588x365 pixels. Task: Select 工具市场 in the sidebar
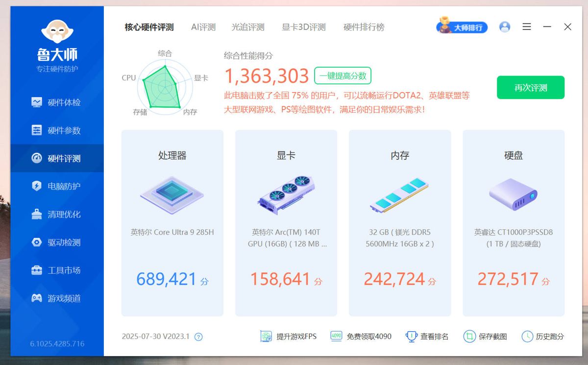[x=57, y=270]
